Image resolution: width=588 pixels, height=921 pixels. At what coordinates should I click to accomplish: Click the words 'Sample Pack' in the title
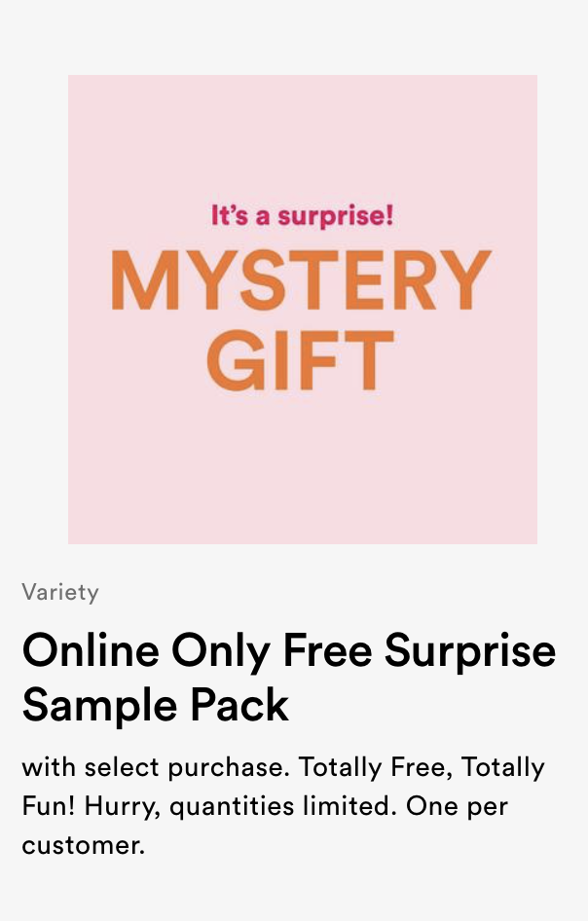tap(156, 705)
